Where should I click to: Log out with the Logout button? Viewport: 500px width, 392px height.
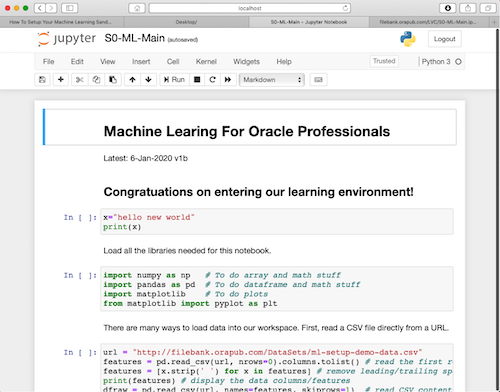[x=445, y=39]
